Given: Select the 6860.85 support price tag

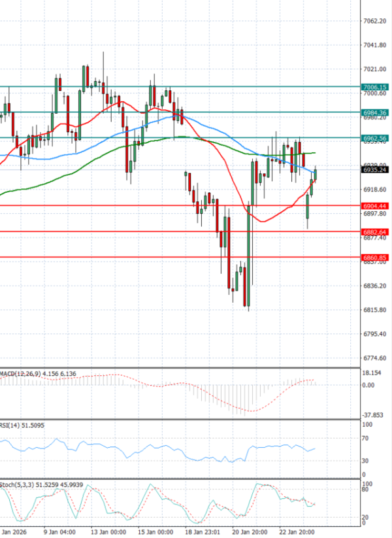Looking at the screenshot, I should click(374, 258).
